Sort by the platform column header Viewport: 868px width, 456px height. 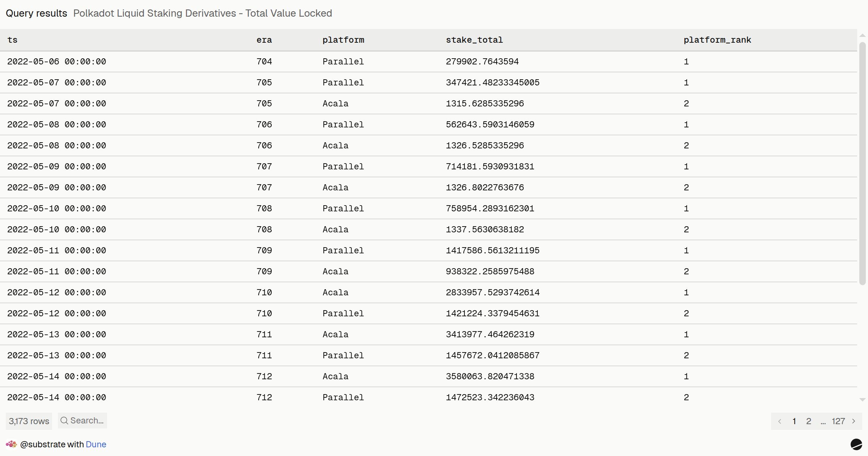tap(343, 40)
